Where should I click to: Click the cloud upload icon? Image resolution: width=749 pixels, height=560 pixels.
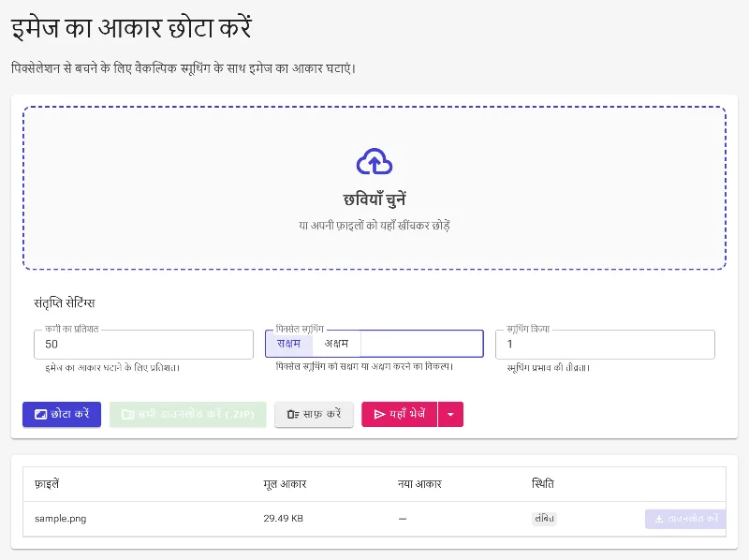click(x=374, y=162)
